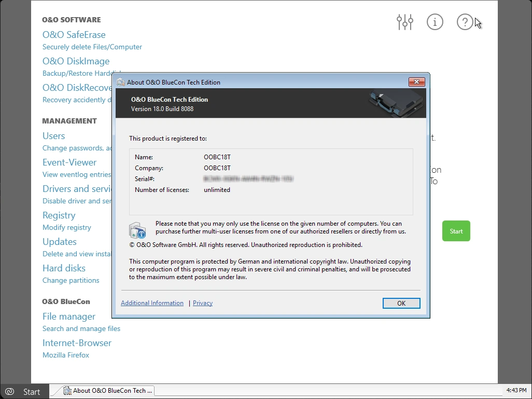The width and height of the screenshot is (532, 399).
Task: Click Mozilla Firefox description
Action: pyautogui.click(x=66, y=355)
